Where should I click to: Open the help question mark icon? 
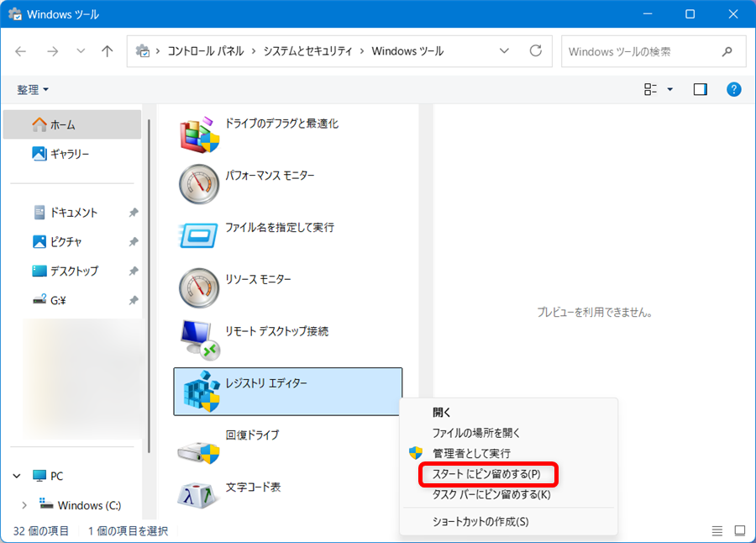pos(732,89)
